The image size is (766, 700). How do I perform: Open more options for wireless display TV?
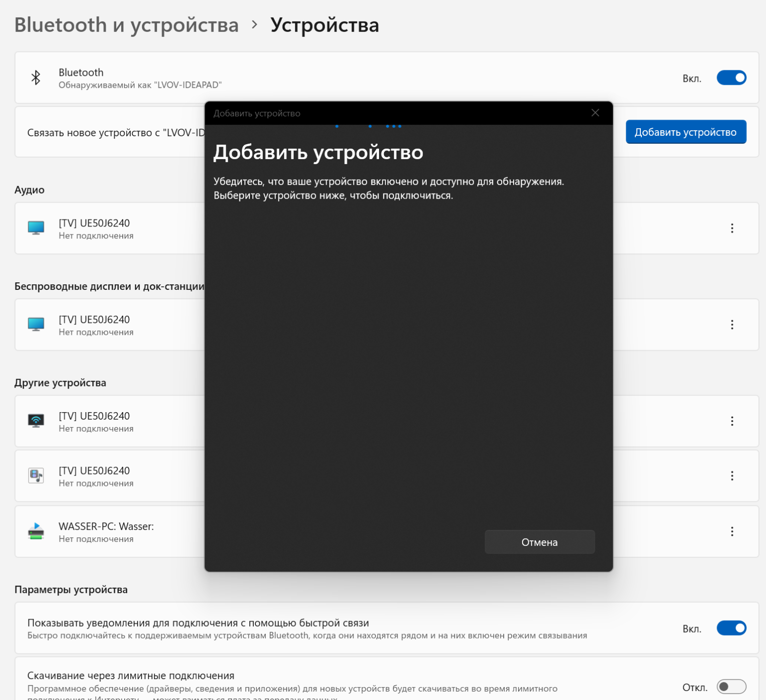coord(732,325)
